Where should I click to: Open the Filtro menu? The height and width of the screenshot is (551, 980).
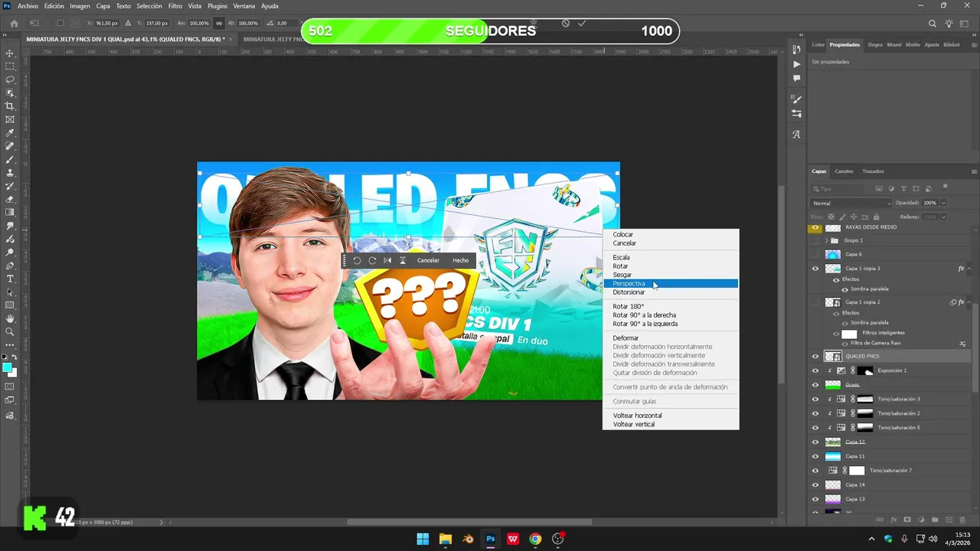(175, 6)
